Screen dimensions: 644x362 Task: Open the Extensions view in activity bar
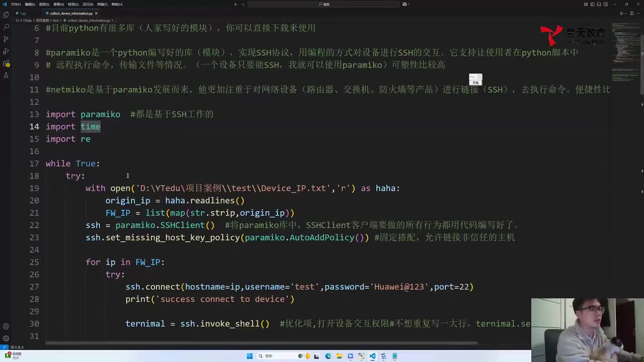6,63
